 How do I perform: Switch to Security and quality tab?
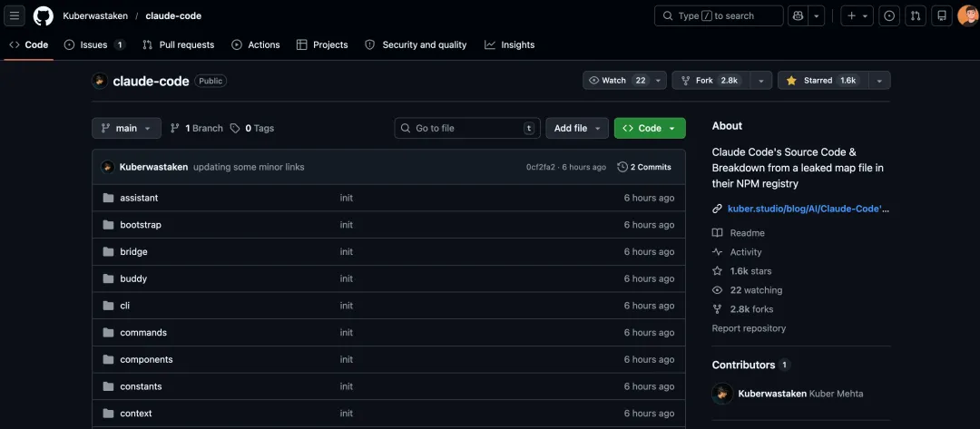tap(416, 45)
